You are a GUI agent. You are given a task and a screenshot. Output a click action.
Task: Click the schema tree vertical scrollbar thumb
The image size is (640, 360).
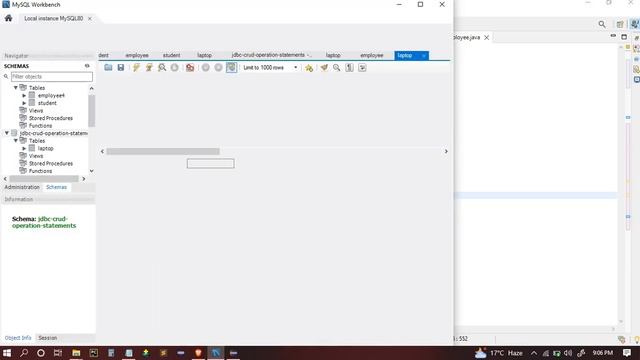pyautogui.click(x=91, y=111)
